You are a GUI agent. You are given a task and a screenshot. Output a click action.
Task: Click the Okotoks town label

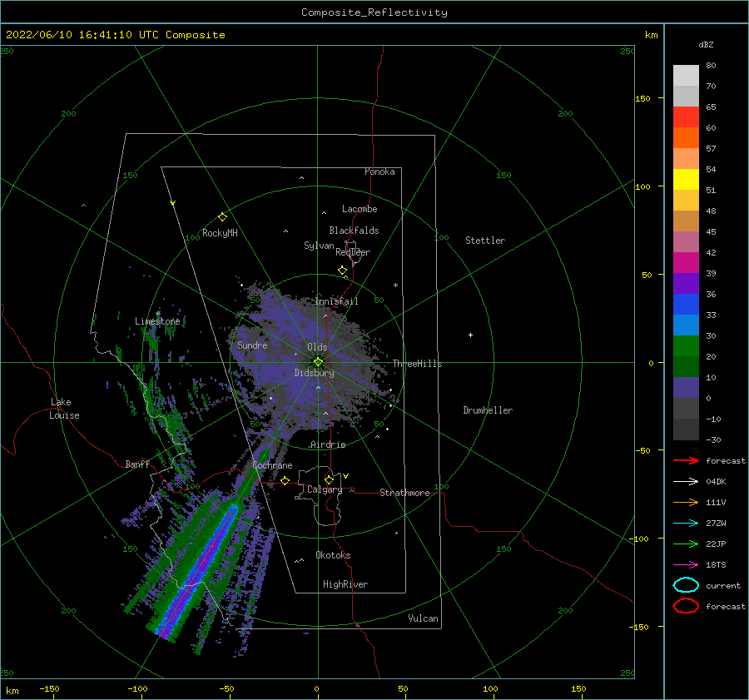(333, 555)
